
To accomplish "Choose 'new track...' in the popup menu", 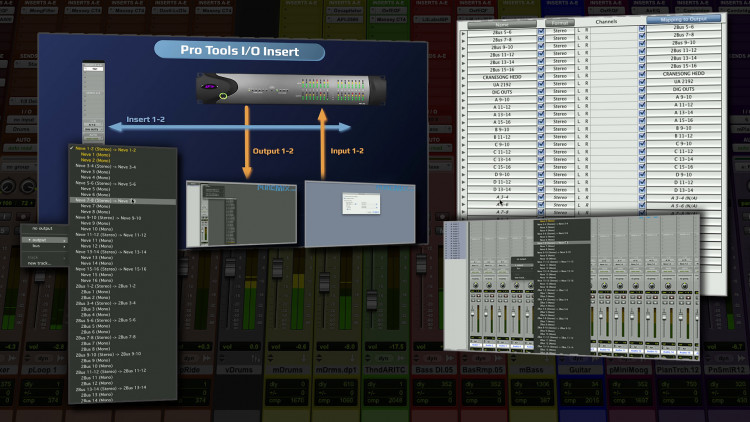I will click(39, 263).
